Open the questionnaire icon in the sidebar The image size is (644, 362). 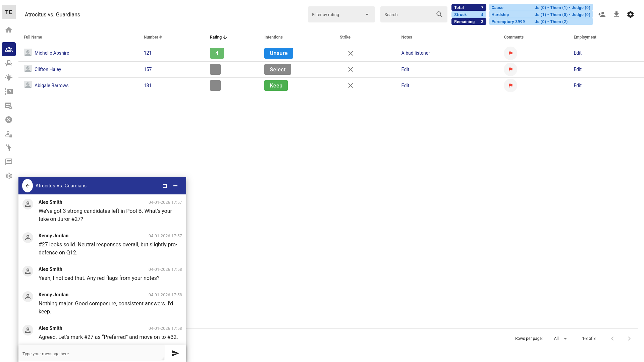pyautogui.click(x=9, y=92)
